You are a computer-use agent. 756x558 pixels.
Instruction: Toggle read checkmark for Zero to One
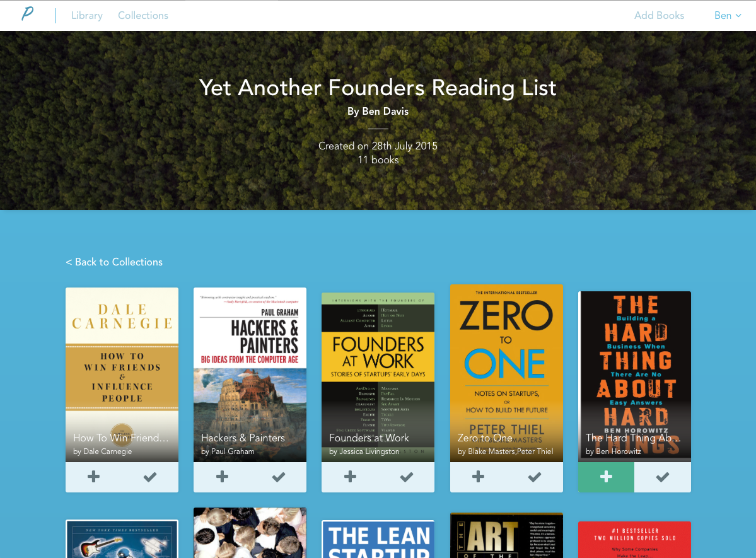pos(534,477)
